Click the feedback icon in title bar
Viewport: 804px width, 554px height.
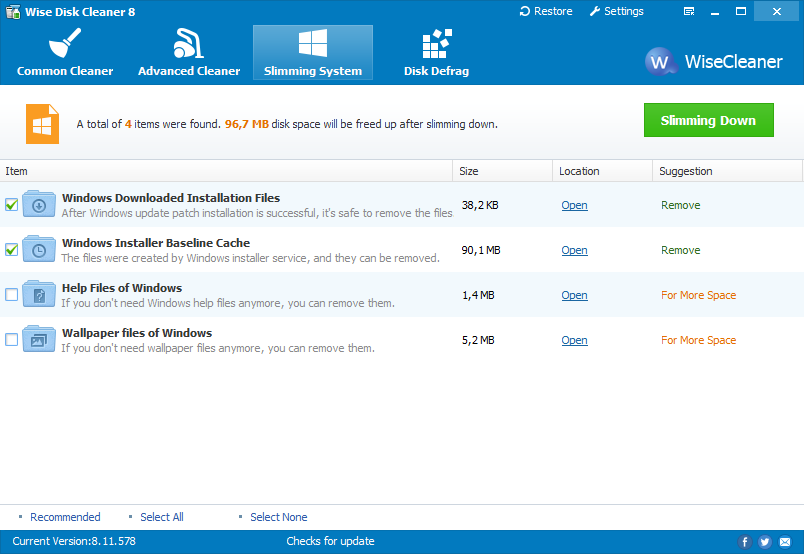pos(689,11)
